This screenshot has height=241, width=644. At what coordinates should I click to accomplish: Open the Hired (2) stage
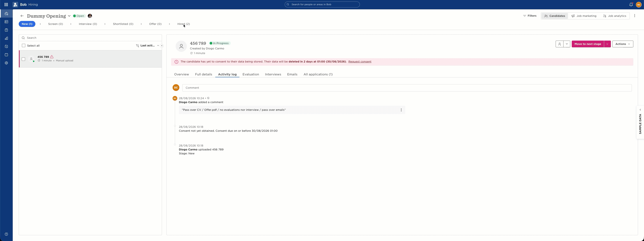tap(183, 24)
